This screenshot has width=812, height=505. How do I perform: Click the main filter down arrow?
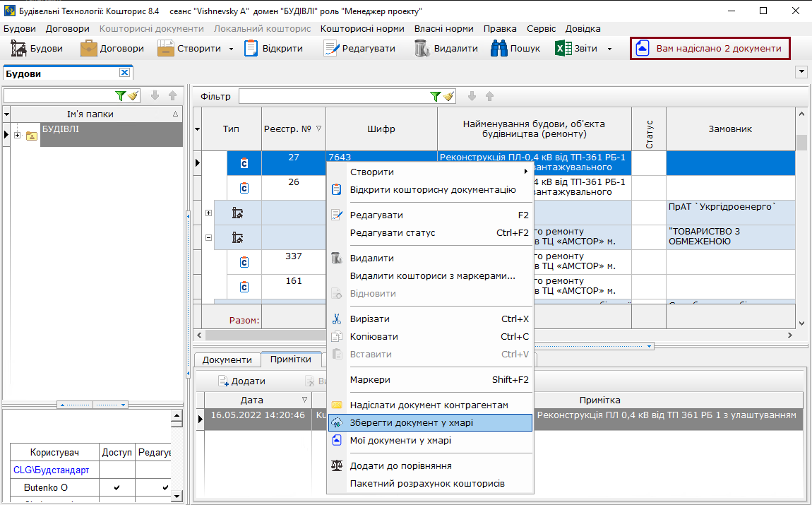click(x=472, y=96)
